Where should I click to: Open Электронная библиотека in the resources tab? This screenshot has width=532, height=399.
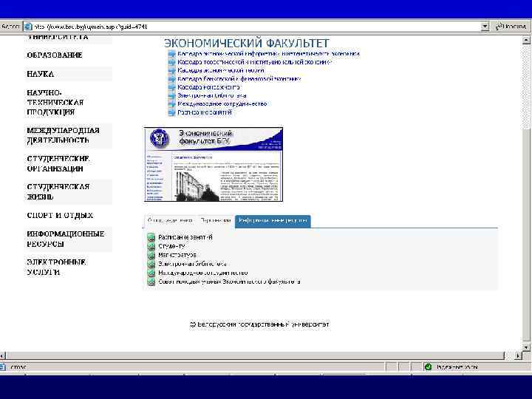pos(192,264)
